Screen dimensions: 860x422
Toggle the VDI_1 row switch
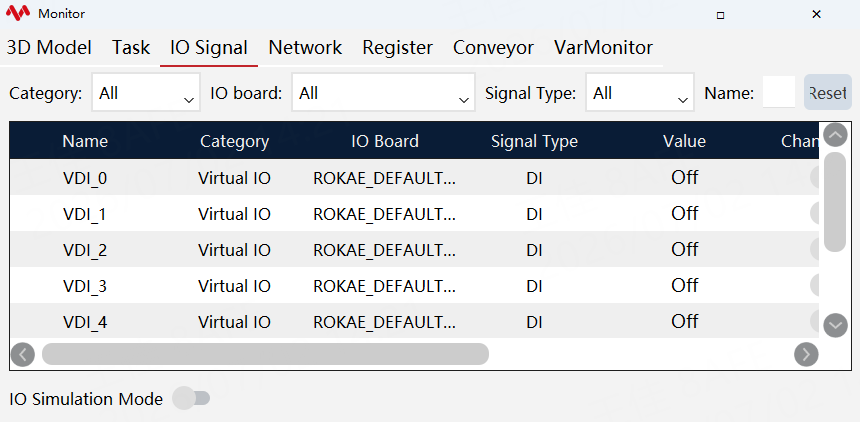[x=814, y=213]
